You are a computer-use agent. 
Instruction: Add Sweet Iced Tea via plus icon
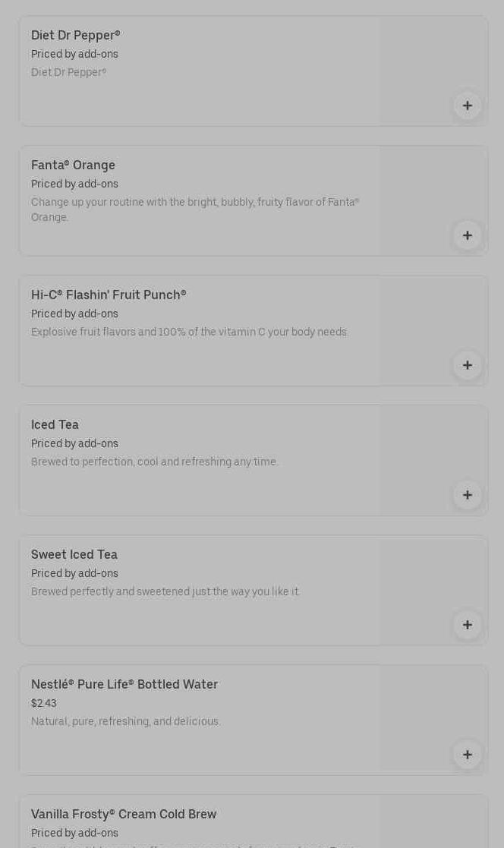click(x=467, y=625)
